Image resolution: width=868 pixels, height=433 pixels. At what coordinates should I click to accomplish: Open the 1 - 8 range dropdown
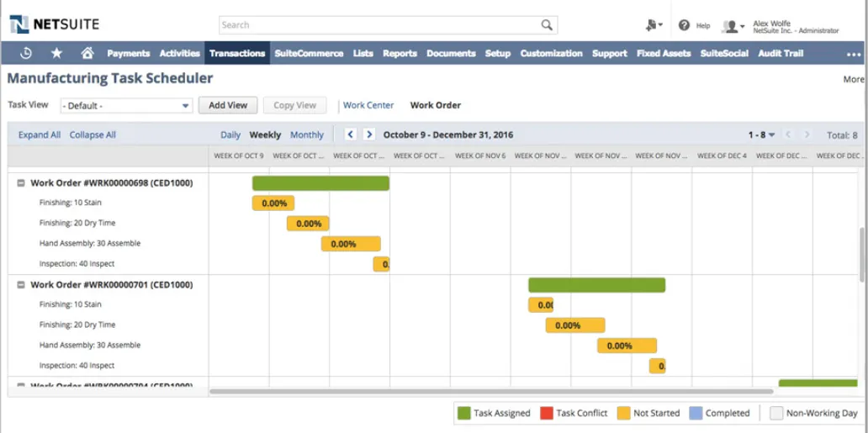[x=762, y=135]
